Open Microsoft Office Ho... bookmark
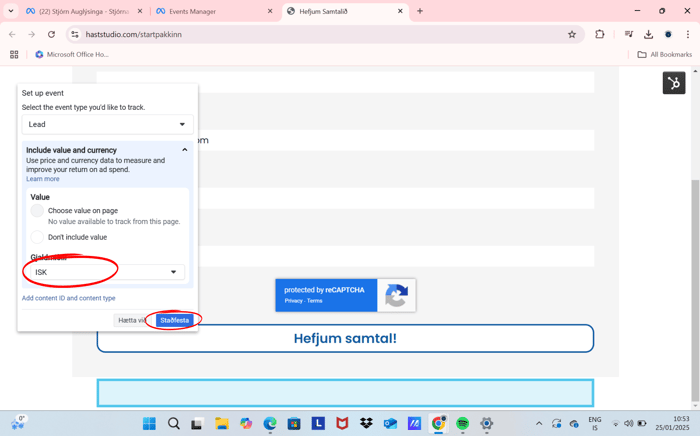Viewport: 700px width, 436px height. point(72,54)
